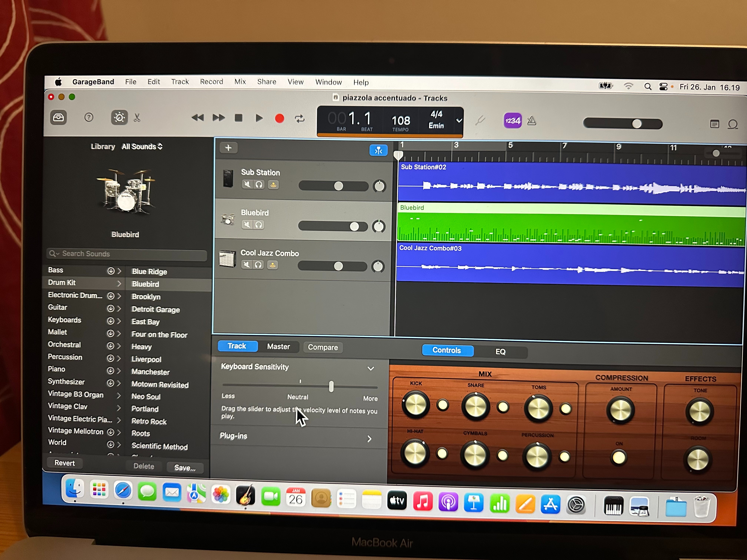Toggle the metronome icon
Image resolution: width=747 pixels, height=560 pixels.
532,121
